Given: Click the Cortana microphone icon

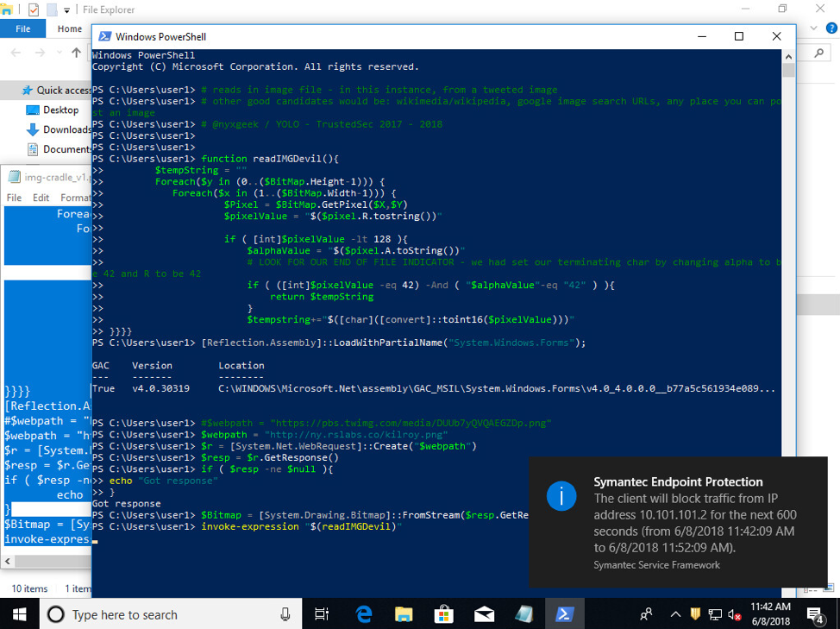Looking at the screenshot, I should point(285,614).
